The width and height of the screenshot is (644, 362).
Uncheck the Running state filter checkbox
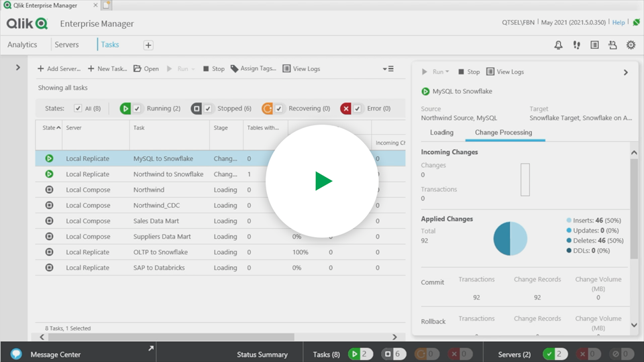pyautogui.click(x=137, y=108)
